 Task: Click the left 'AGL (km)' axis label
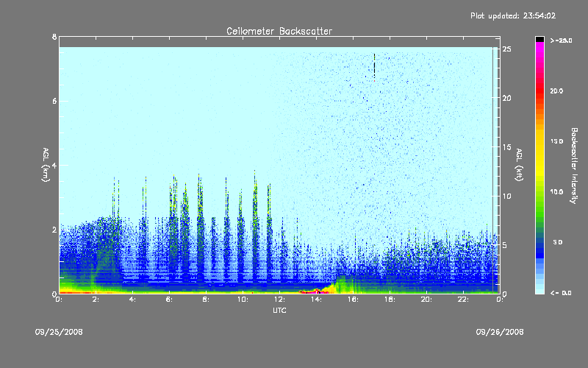(46, 165)
